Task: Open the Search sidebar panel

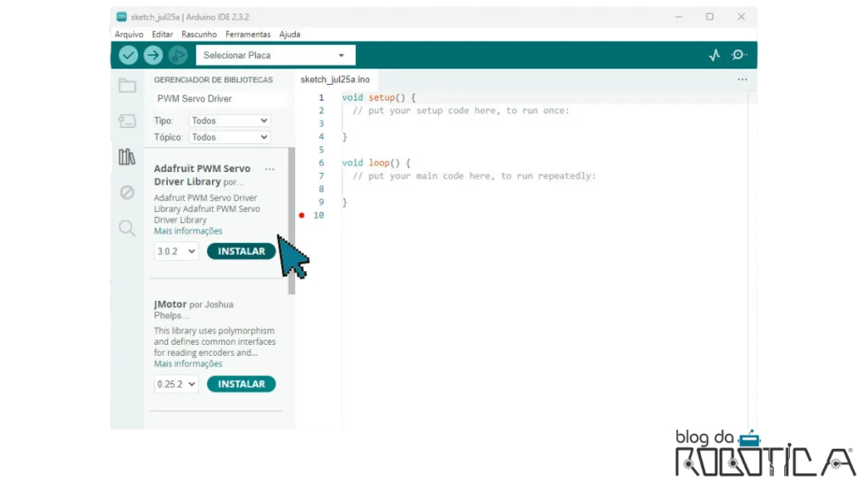Action: (x=127, y=228)
